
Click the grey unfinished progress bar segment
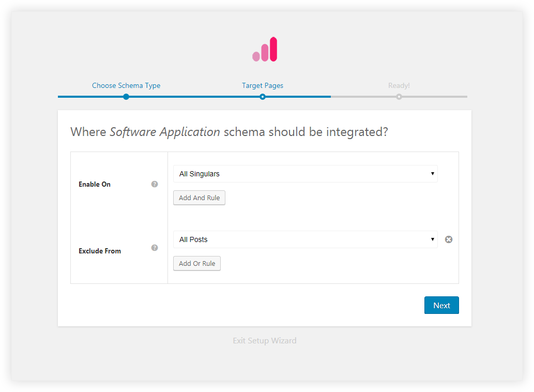tap(434, 97)
